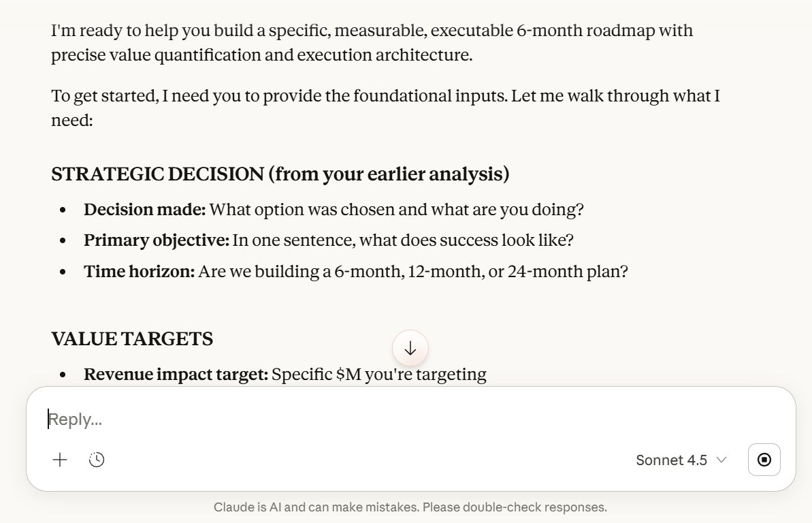Click the bold "Revenue impact target:" label
812x523 pixels.
pos(176,374)
